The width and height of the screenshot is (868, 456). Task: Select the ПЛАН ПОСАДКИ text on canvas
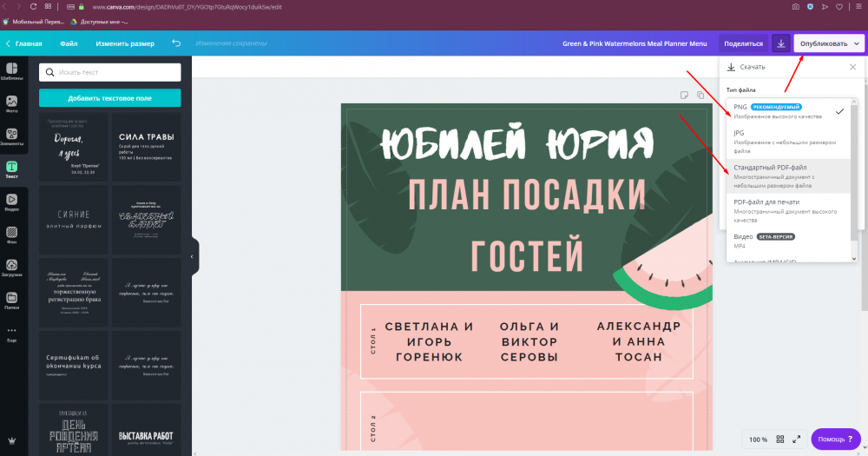click(527, 195)
